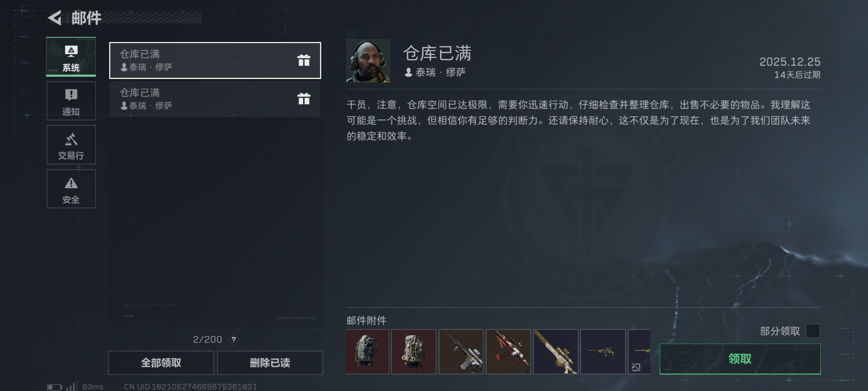Select the 安全 mail category
The height and width of the screenshot is (391, 868).
71,189
